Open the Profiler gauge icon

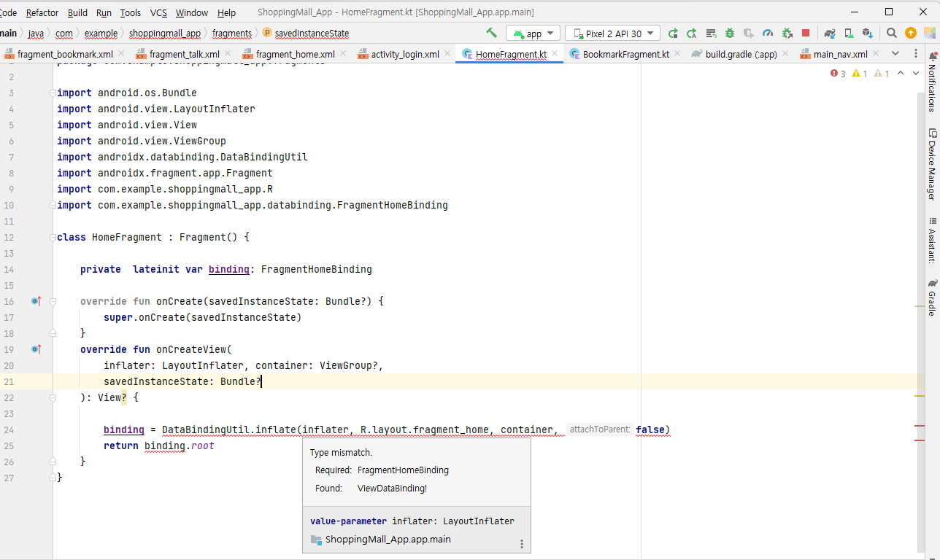pos(768,33)
